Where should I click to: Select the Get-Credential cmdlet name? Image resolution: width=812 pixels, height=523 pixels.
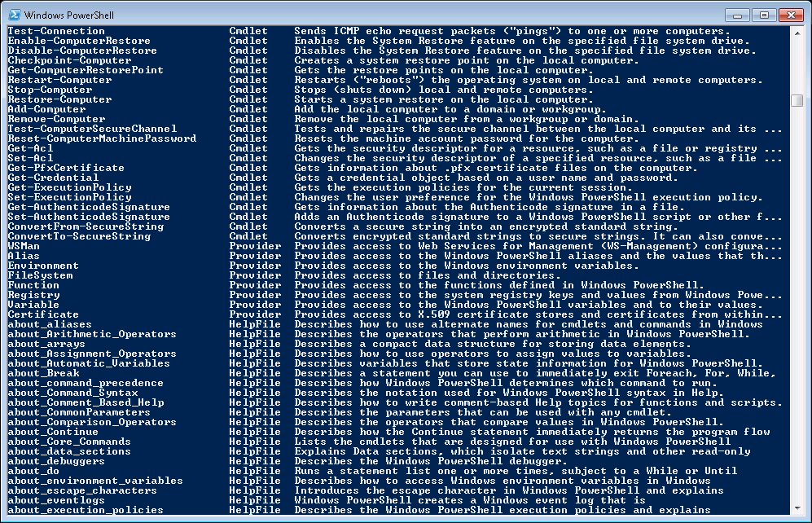point(53,178)
